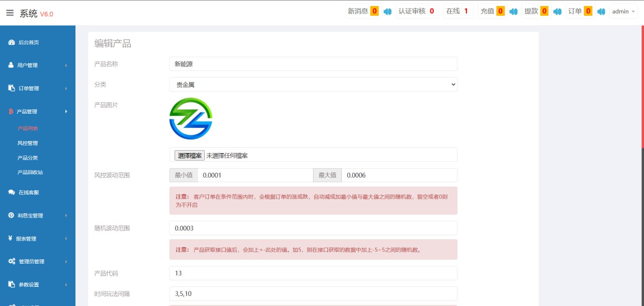
Task: Toggle the 充值 sound speaker icon
Action: pyautogui.click(x=513, y=12)
